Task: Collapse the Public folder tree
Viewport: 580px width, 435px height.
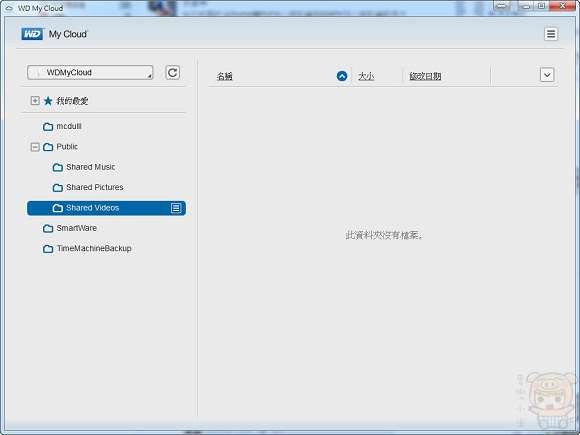Action: (35, 147)
